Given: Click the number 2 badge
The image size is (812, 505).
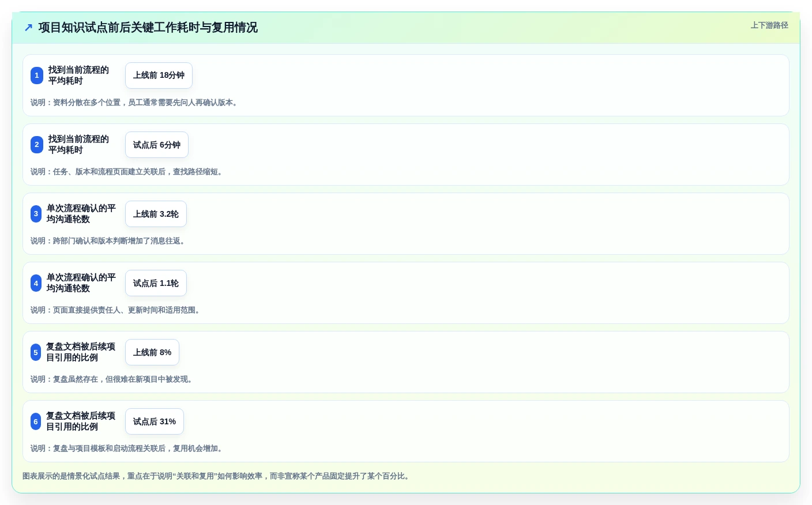Looking at the screenshot, I should click(x=37, y=145).
